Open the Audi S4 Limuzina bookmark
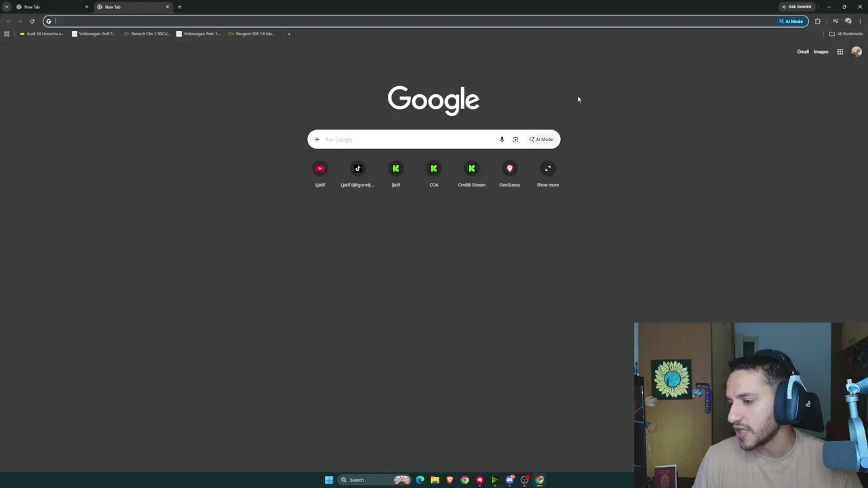Image resolution: width=868 pixels, height=488 pixels. (42, 34)
